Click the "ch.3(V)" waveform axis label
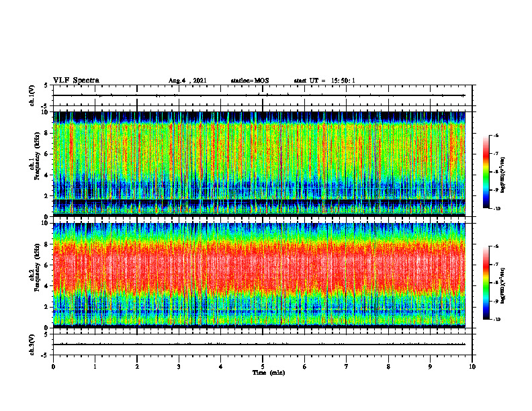This screenshot has height=411, width=532. 32,345
